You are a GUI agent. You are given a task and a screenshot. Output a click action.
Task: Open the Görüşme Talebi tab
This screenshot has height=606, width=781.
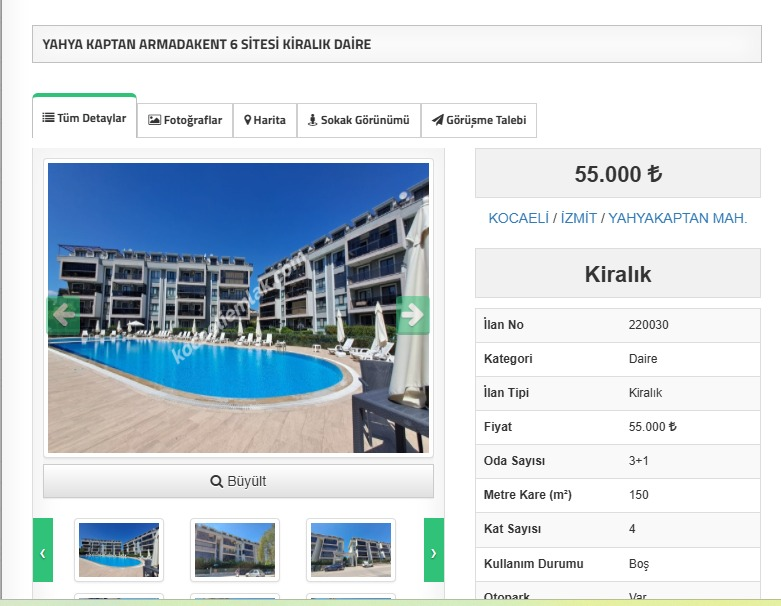pos(479,120)
